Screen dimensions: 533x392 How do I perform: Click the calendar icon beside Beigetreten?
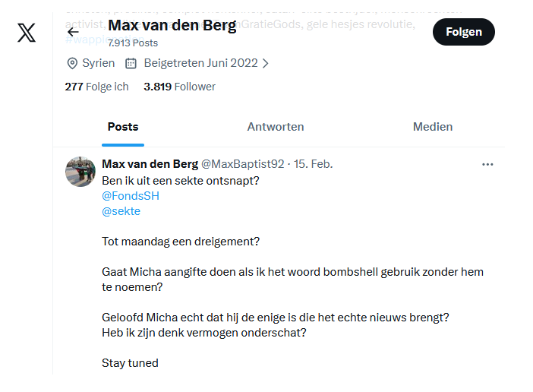pyautogui.click(x=131, y=63)
